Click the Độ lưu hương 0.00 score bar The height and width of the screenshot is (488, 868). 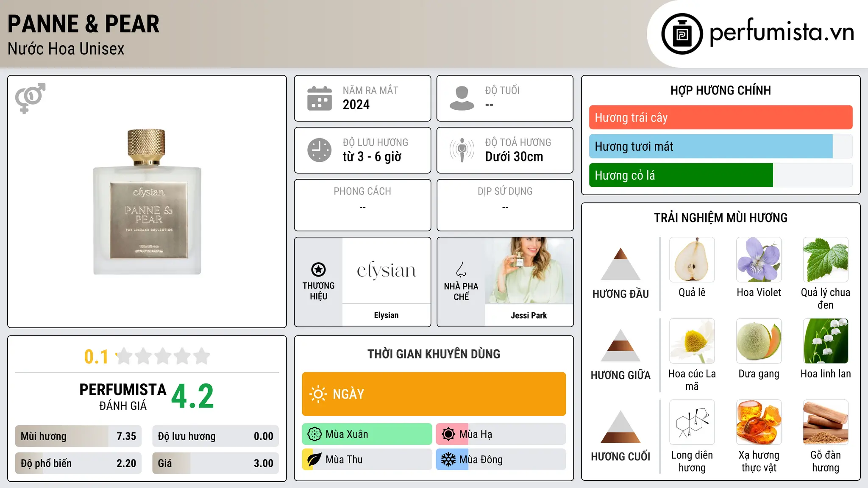[216, 436]
